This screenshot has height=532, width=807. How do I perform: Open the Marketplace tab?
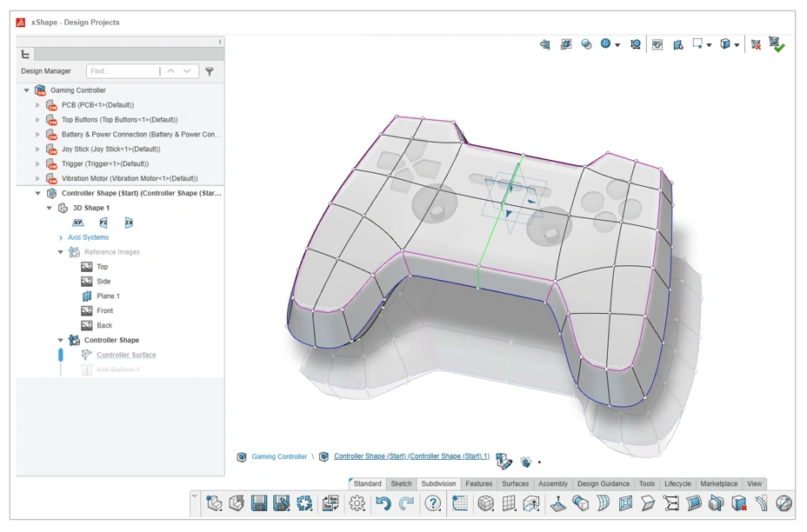click(x=718, y=483)
